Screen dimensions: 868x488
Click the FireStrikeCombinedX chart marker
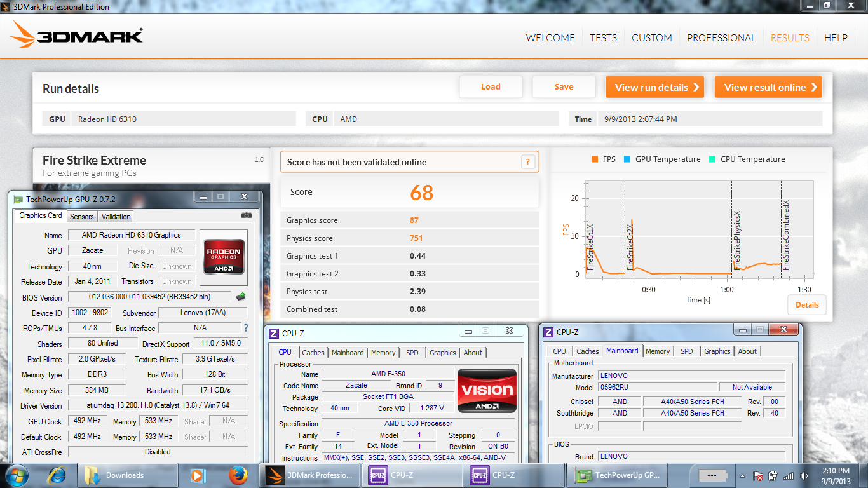(x=786, y=236)
